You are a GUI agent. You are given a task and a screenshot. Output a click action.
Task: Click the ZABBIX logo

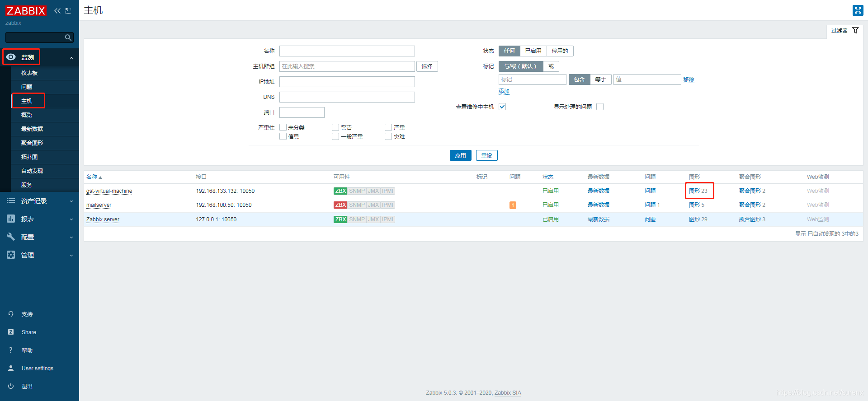26,11
